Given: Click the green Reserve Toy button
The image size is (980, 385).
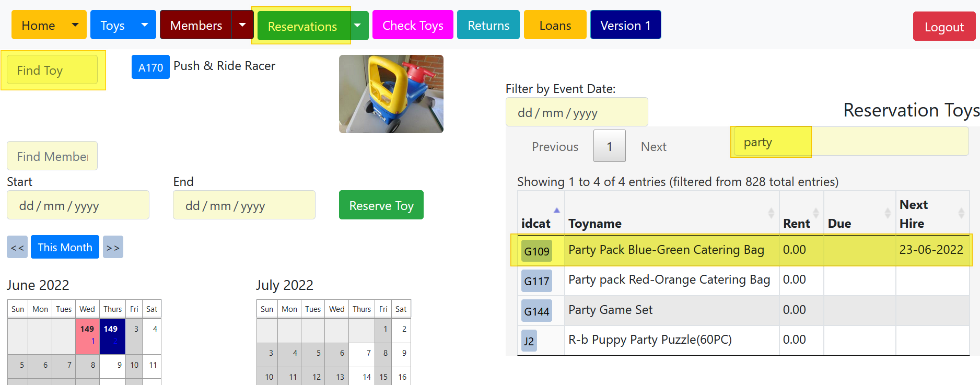Looking at the screenshot, I should click(381, 205).
